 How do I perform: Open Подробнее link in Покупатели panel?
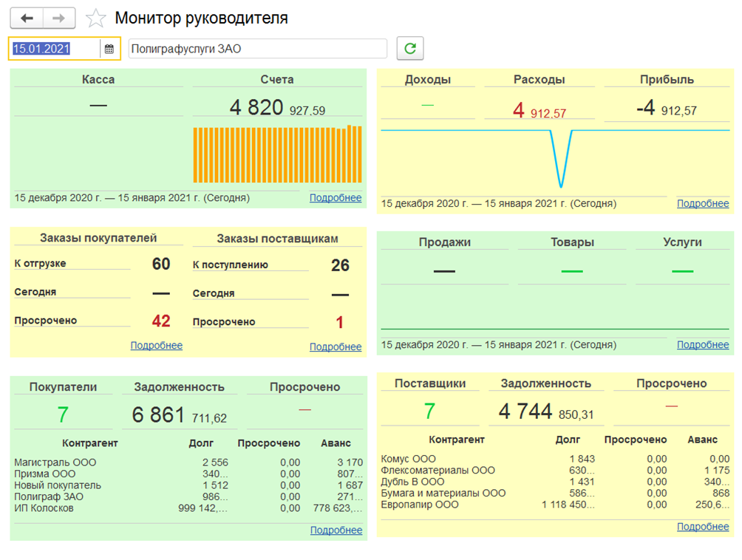(336, 530)
